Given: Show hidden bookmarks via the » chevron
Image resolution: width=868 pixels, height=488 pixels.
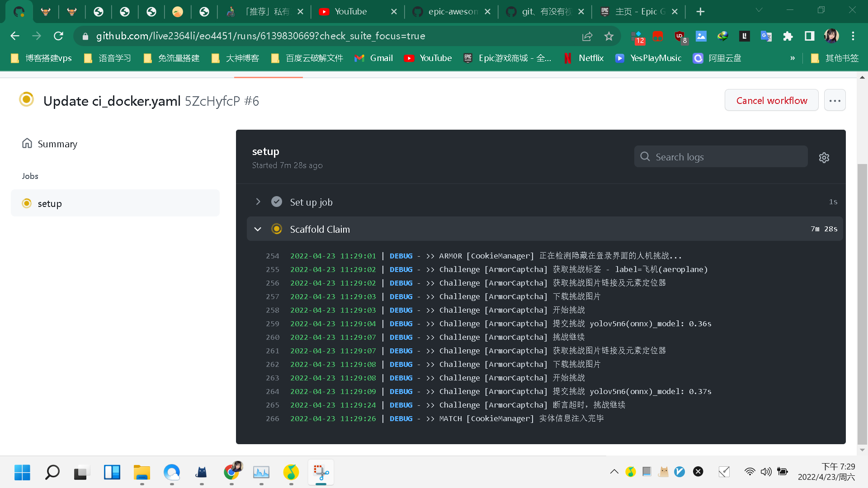Looking at the screenshot, I should click(793, 58).
